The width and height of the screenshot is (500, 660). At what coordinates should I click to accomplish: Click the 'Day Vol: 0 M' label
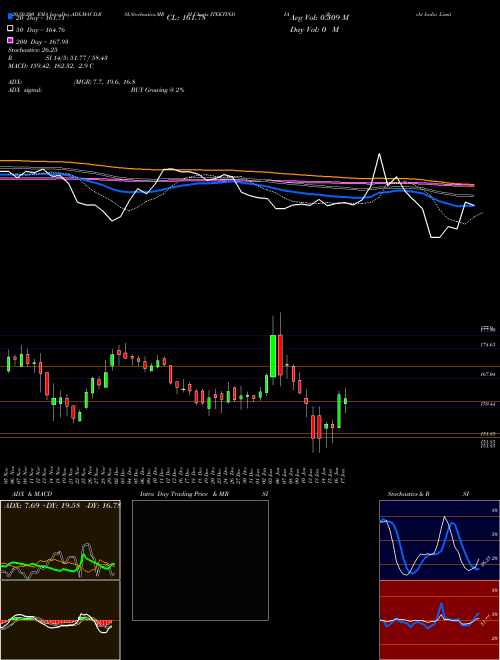pyautogui.click(x=314, y=30)
